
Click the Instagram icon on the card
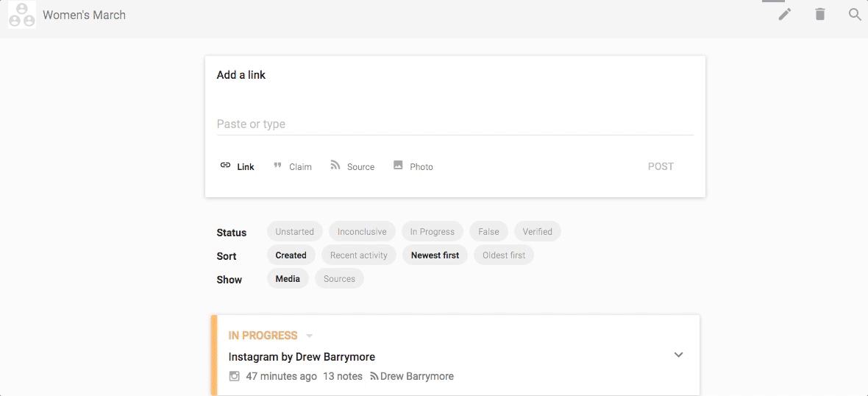pyautogui.click(x=234, y=376)
